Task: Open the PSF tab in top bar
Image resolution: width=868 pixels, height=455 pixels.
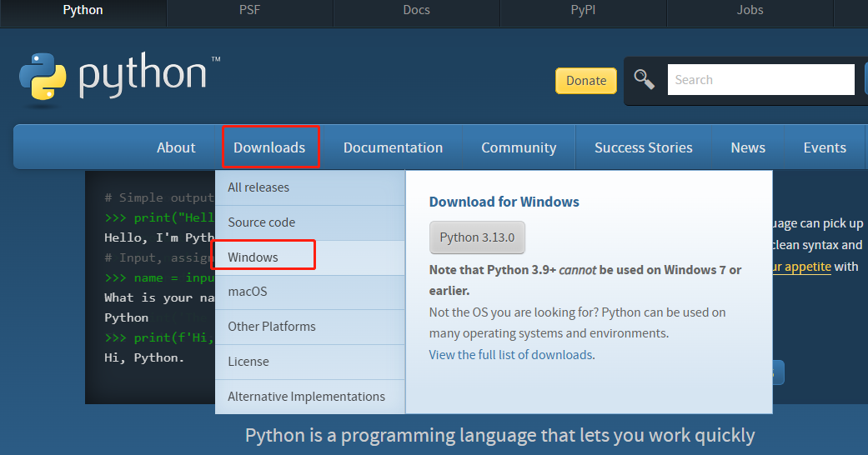Action: 249,11
